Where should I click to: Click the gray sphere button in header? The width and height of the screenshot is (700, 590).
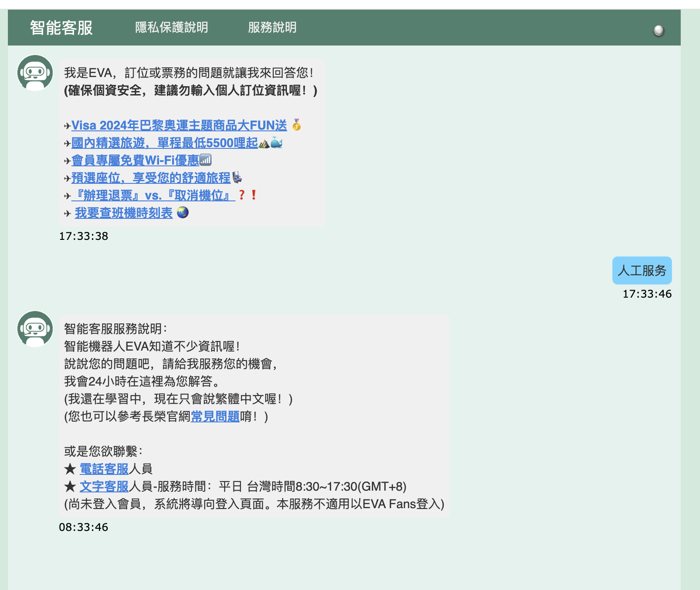658,30
